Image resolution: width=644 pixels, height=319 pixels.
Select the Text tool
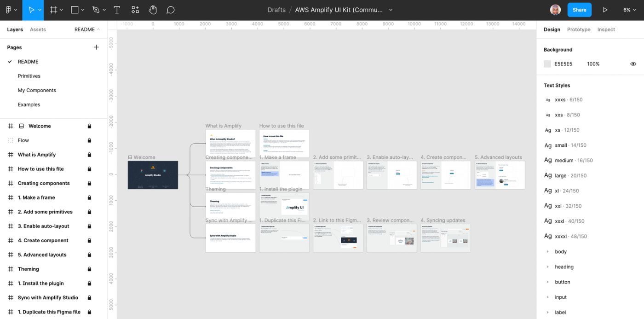coord(117,10)
